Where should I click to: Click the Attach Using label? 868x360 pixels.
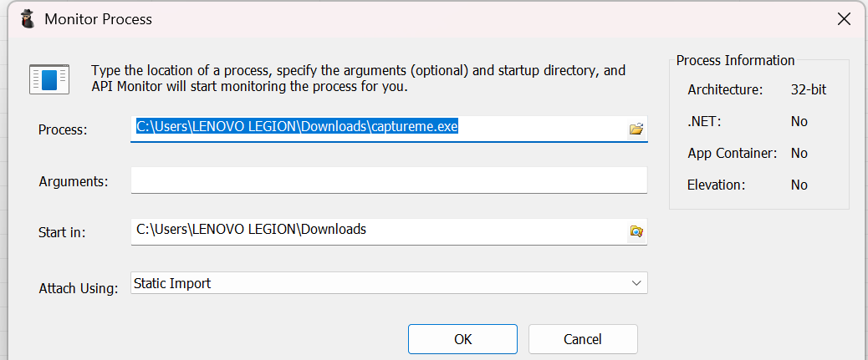pos(79,287)
